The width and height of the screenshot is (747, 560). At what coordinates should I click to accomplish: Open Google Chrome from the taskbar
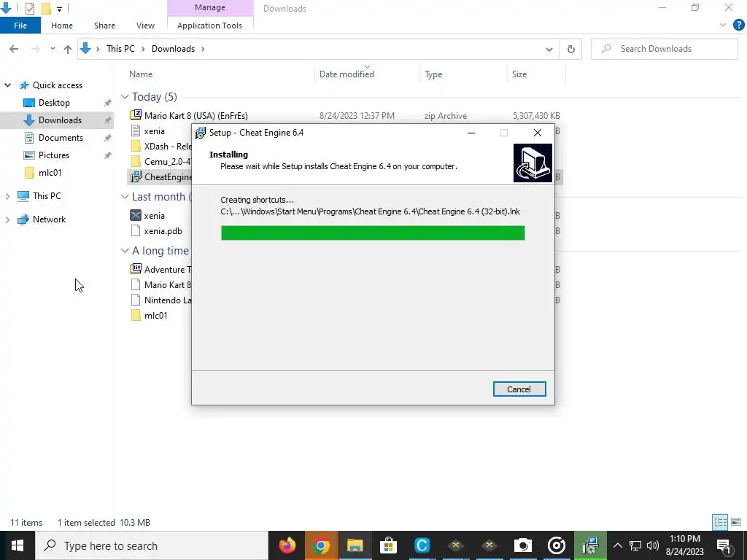pos(321,545)
